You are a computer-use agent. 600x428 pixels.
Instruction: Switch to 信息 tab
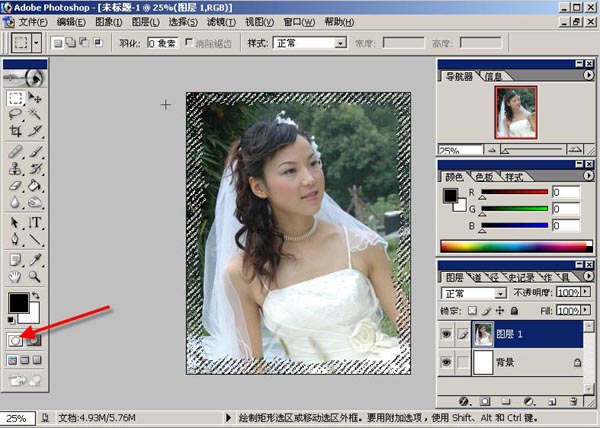[493, 76]
